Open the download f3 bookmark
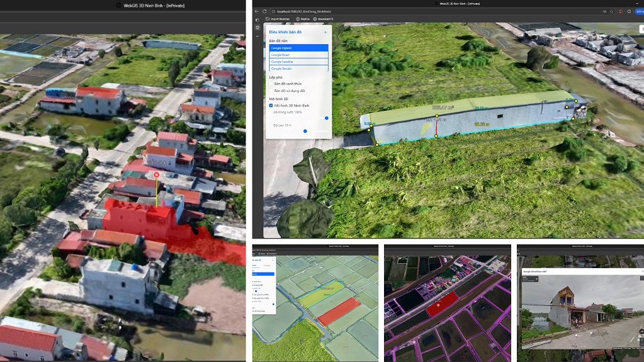This screenshot has height=362, width=644. coord(323,19)
